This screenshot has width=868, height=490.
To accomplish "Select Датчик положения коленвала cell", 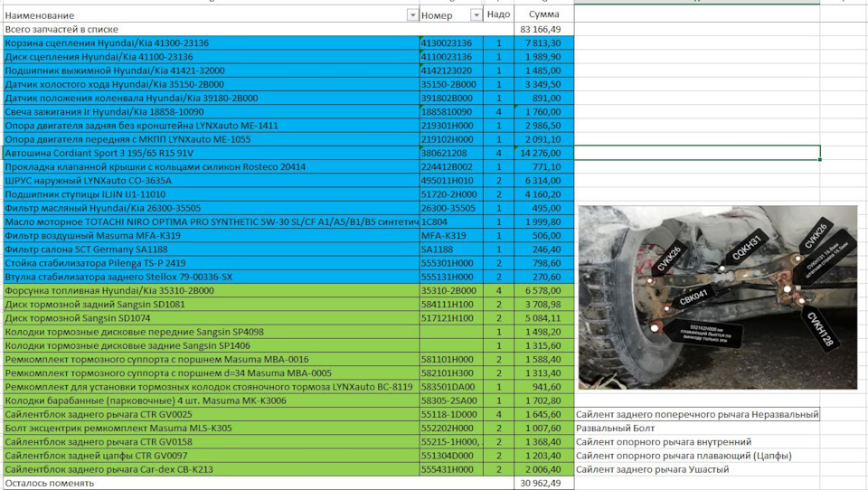I will click(x=211, y=98).
